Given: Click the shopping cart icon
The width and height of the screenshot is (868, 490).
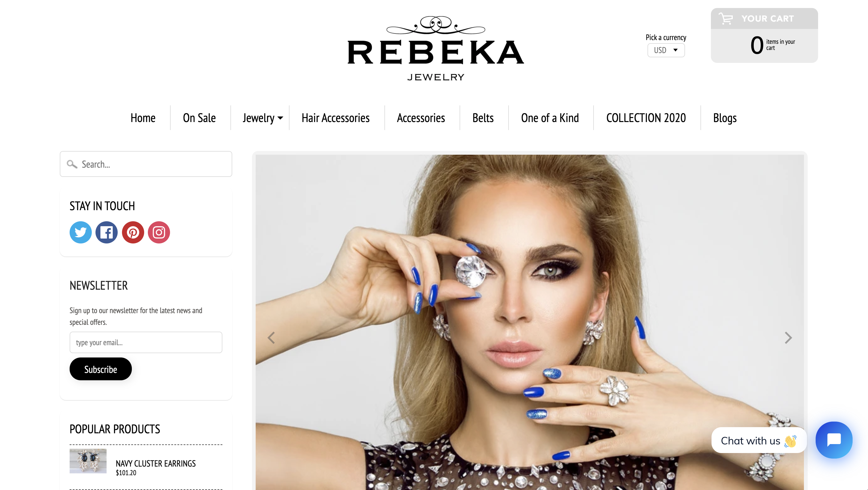Looking at the screenshot, I should pyautogui.click(x=725, y=18).
